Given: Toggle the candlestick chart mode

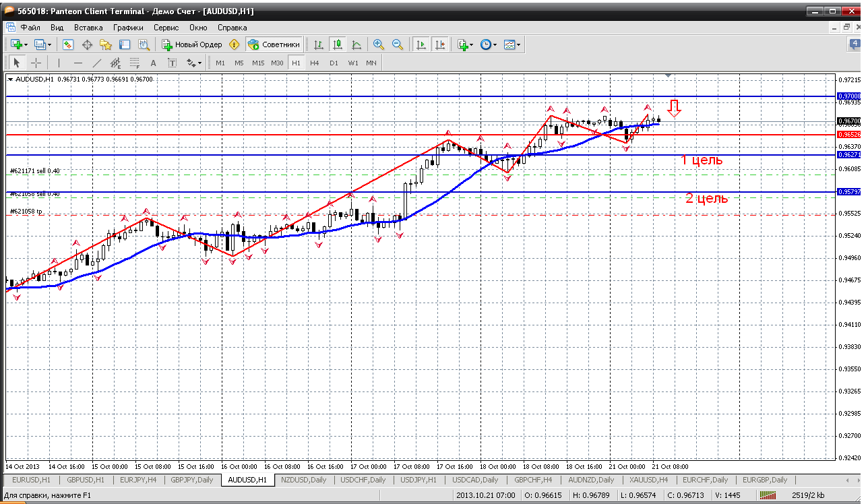Looking at the screenshot, I should coord(338,44).
